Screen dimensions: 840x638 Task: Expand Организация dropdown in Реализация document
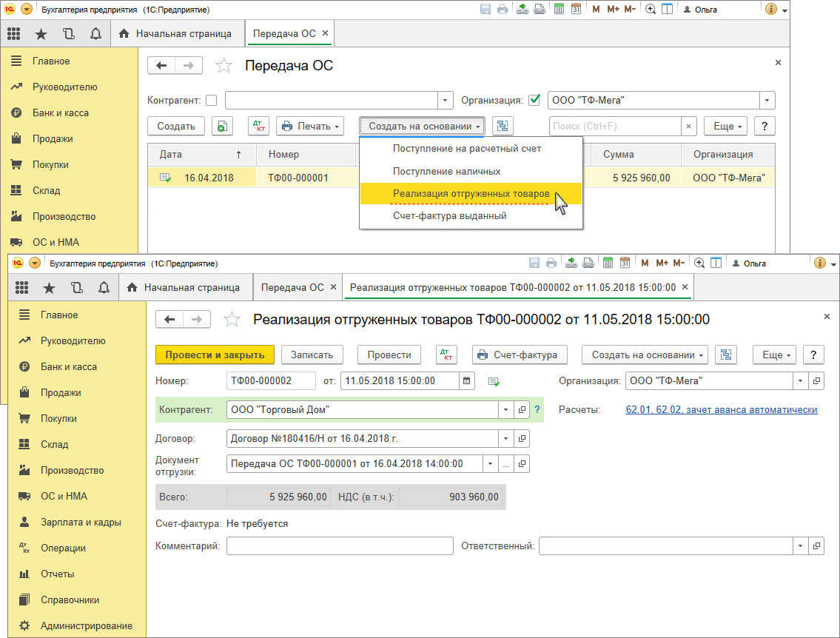[x=800, y=381]
